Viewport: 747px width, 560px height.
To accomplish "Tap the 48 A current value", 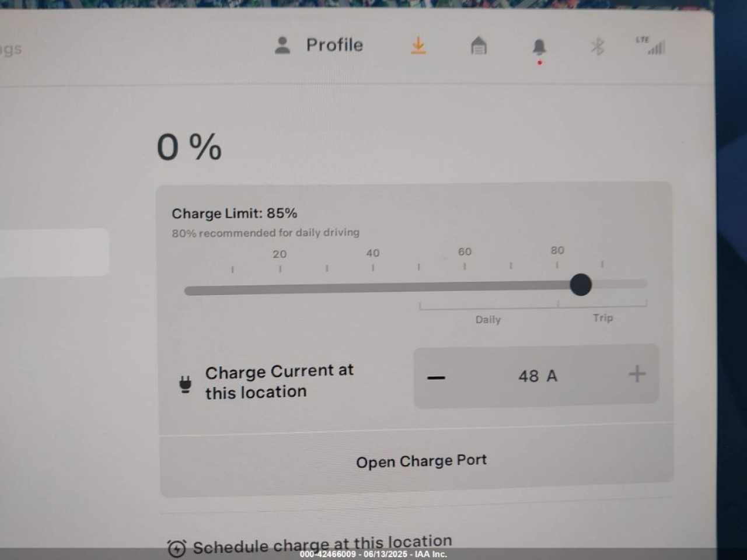I will (537, 376).
